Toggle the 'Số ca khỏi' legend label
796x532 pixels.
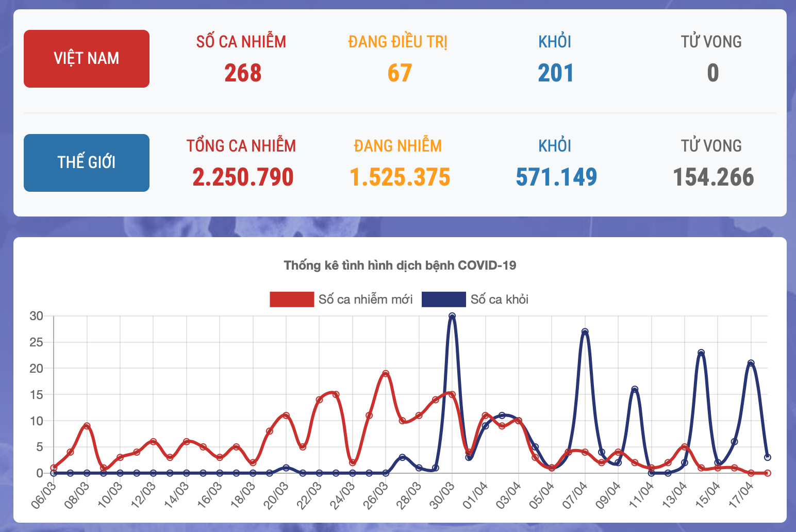point(499,300)
